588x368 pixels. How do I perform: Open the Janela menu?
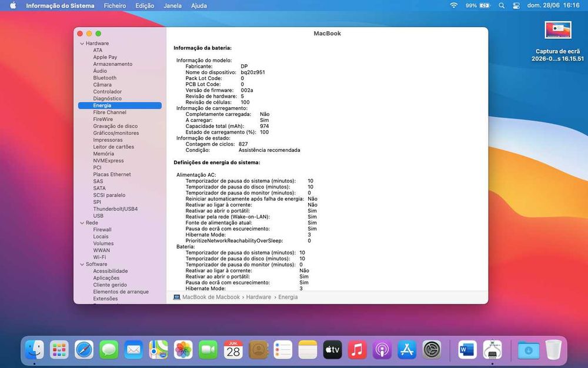tap(172, 6)
